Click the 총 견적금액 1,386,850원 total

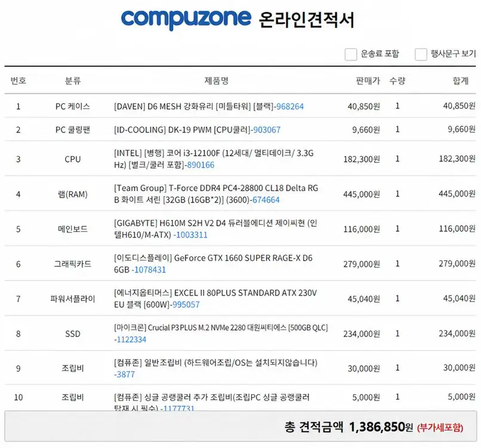(x=349, y=427)
